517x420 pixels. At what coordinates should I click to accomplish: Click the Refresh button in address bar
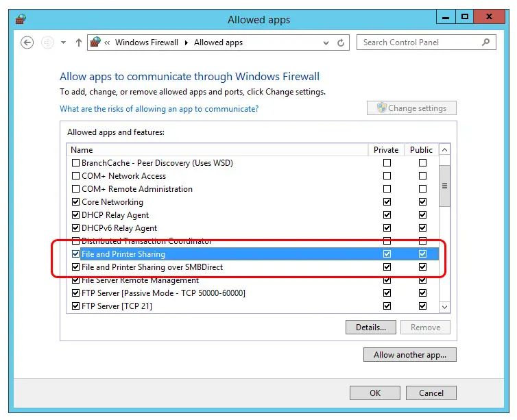point(341,42)
